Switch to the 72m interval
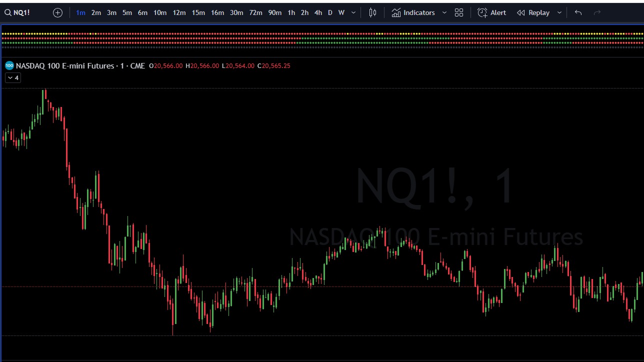 click(255, 12)
